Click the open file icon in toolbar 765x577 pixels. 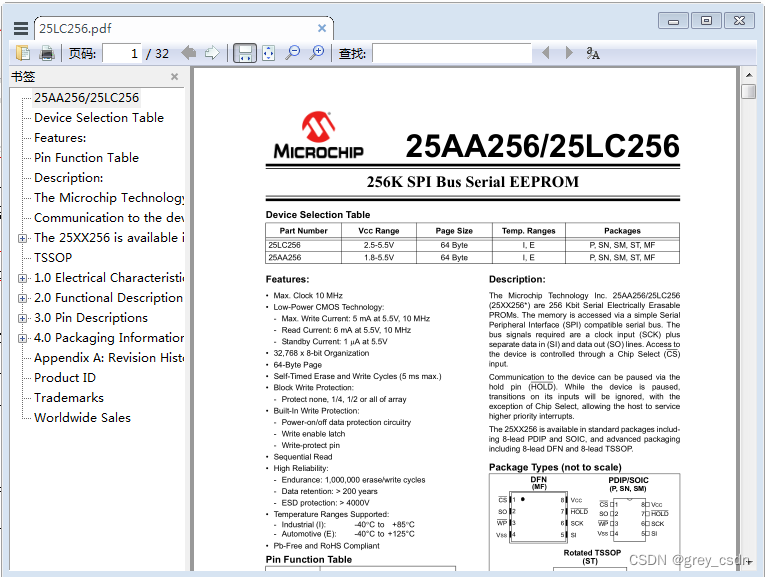pyautogui.click(x=23, y=53)
